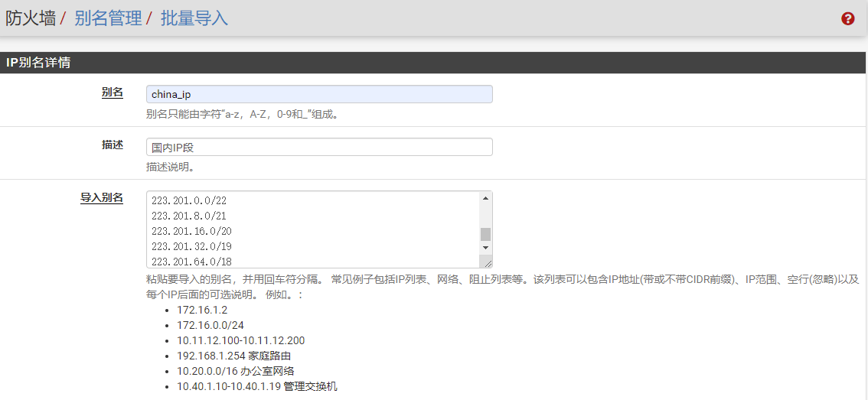
Task: Click the 描述 field label
Action: point(113,145)
